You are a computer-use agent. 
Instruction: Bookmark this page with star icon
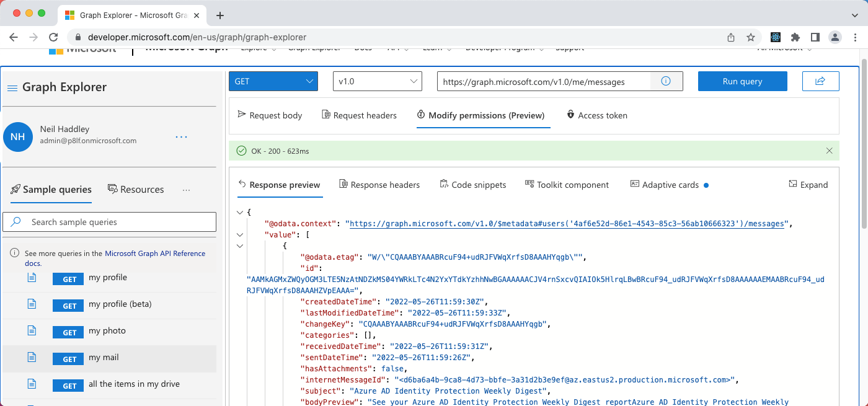tap(750, 37)
